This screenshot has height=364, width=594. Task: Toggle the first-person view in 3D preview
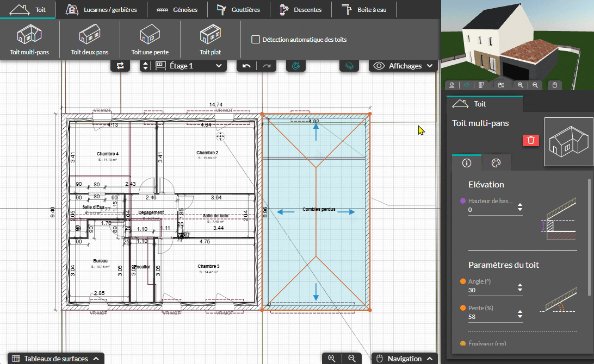[452, 85]
